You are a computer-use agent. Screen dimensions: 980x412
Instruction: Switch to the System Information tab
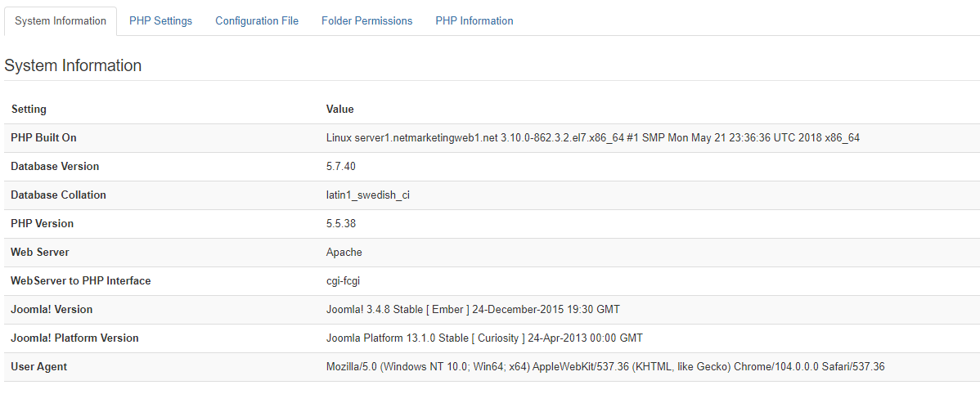pos(61,21)
